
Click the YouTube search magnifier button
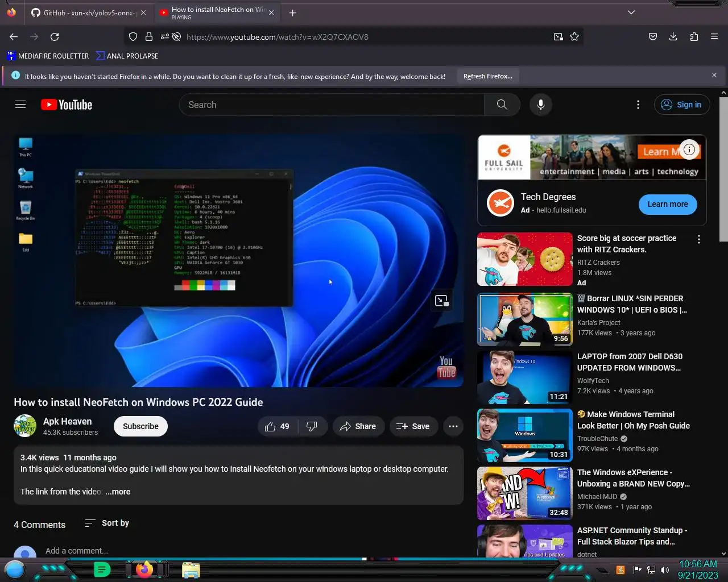[502, 105]
